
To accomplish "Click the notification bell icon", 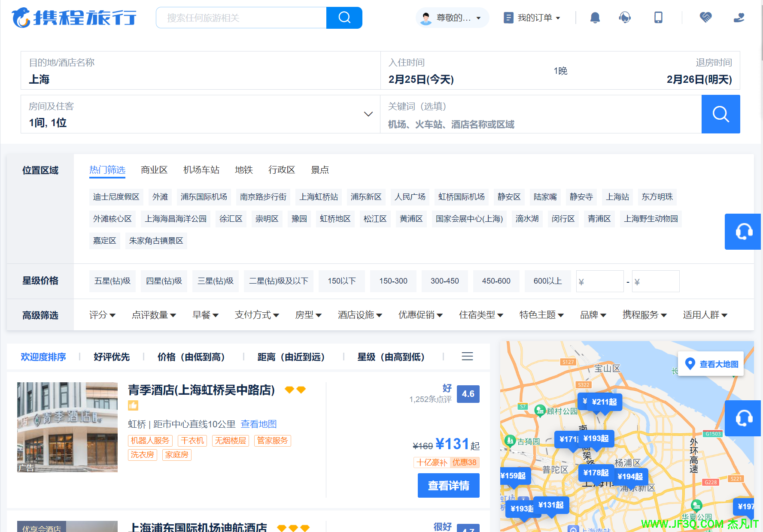I will point(595,18).
